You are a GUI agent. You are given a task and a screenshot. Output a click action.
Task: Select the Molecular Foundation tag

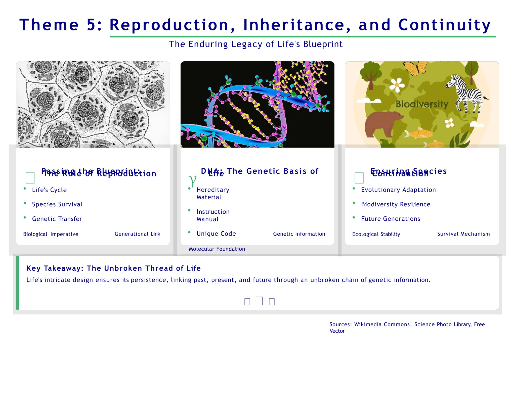coord(217,249)
